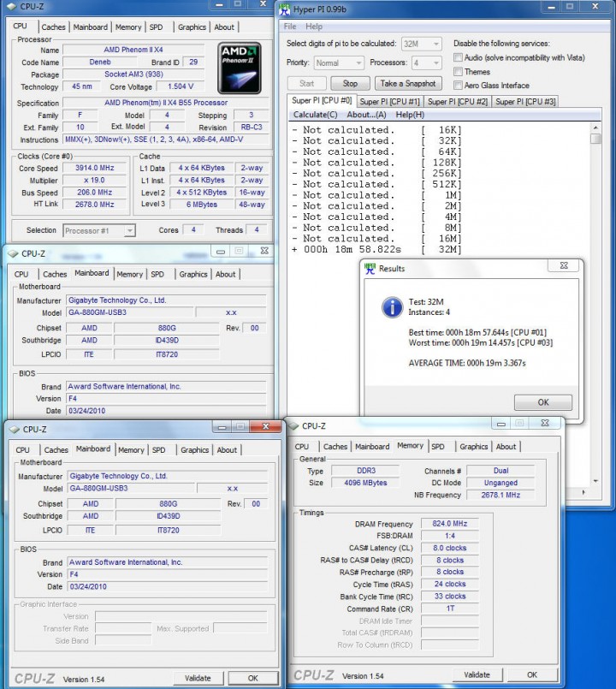Open SPD tab in top CPU-Z window
This screenshot has width=616, height=689.
coord(156,27)
